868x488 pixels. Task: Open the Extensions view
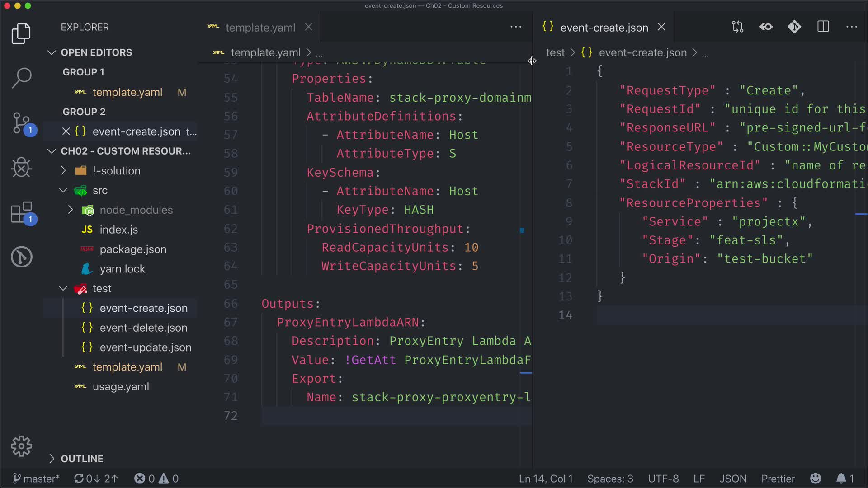pos(21,212)
